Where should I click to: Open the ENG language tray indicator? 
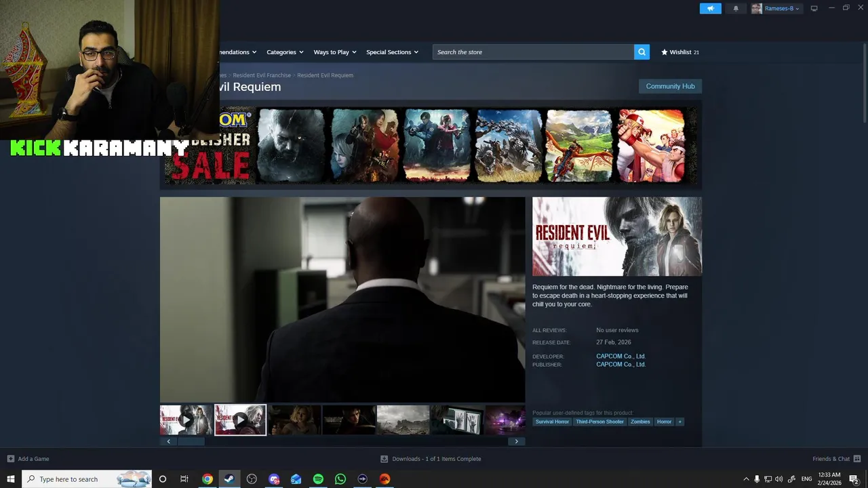(x=806, y=479)
